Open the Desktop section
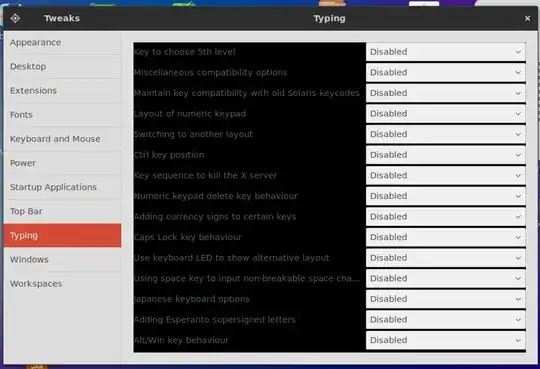The width and height of the screenshot is (540, 369). (62, 66)
